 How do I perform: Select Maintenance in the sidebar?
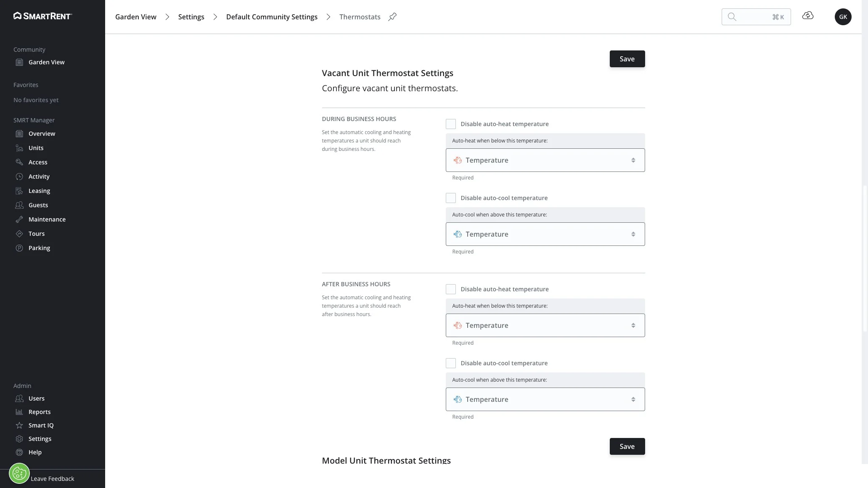[47, 219]
